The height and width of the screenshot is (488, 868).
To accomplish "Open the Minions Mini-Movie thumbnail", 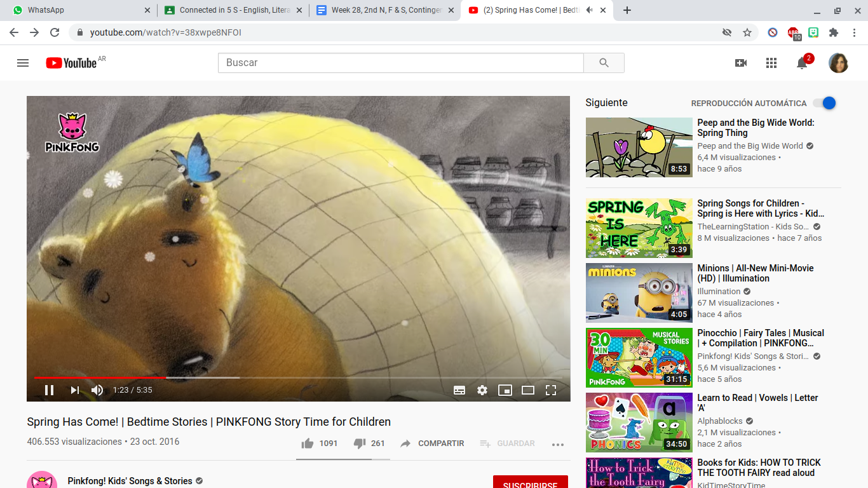I will tap(639, 293).
